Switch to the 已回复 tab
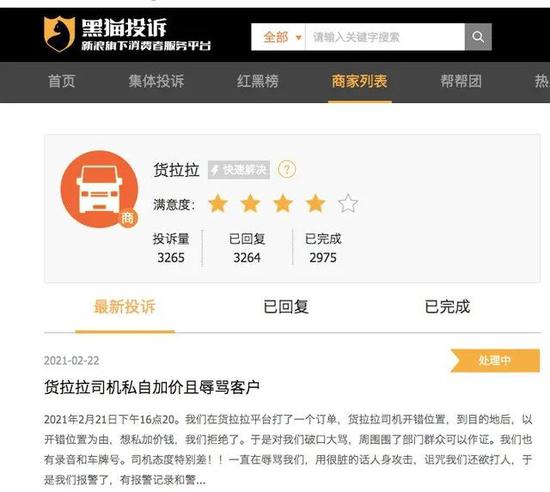This screenshot has height=492, width=550. [286, 306]
